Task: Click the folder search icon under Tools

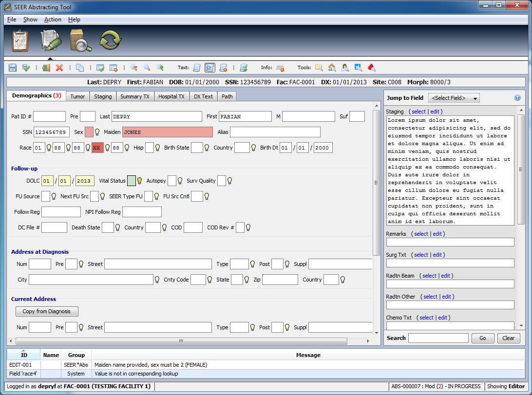Action: [x=319, y=68]
